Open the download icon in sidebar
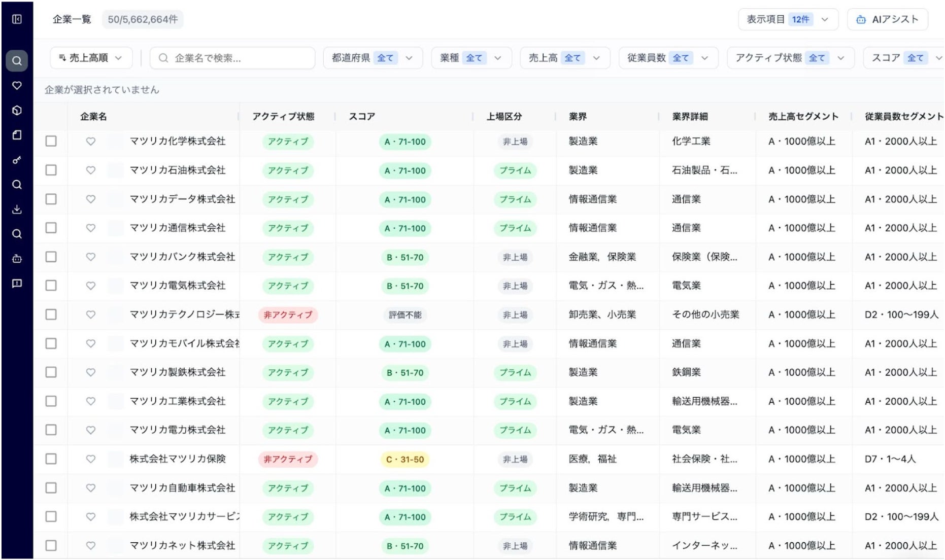The image size is (945, 560). [17, 209]
